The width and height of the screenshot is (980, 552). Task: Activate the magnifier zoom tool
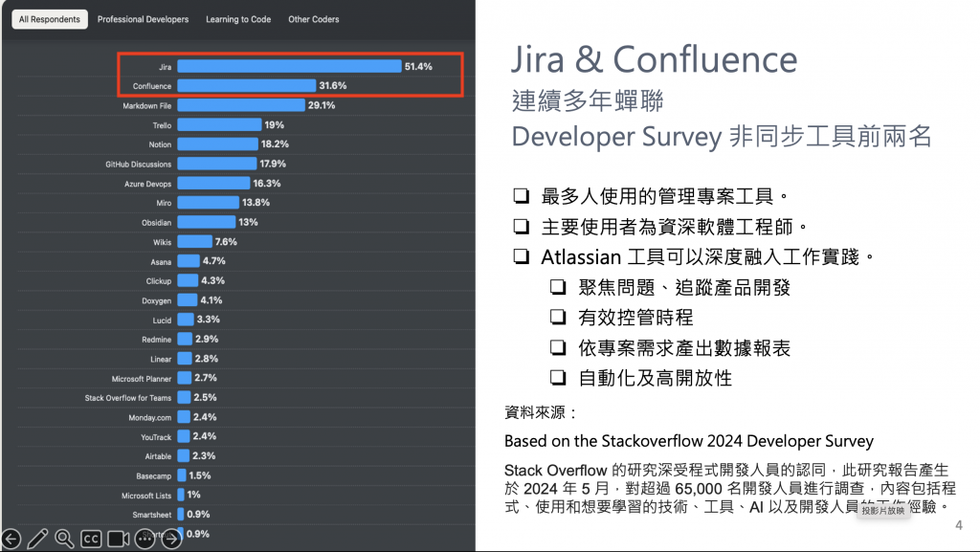click(64, 539)
